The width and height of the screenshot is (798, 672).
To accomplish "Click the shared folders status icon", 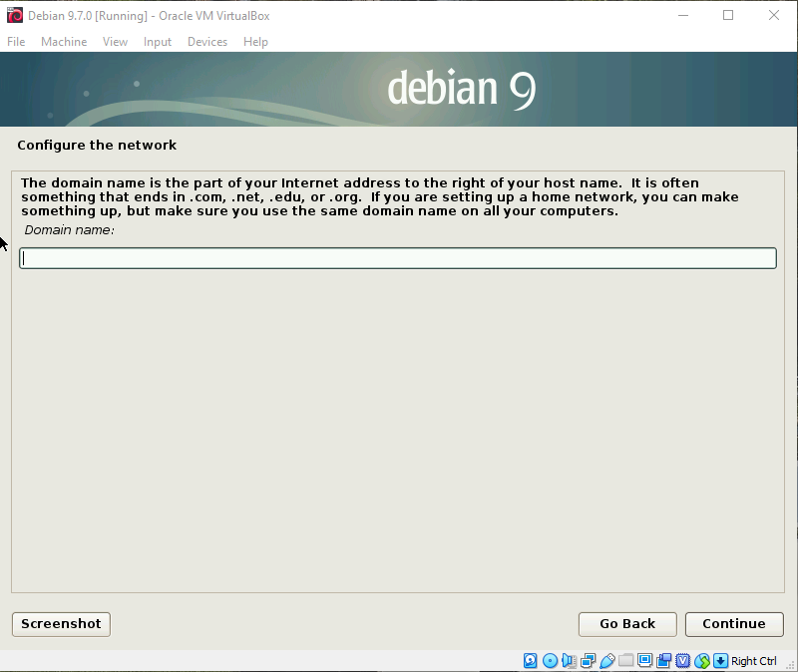I will [626, 661].
